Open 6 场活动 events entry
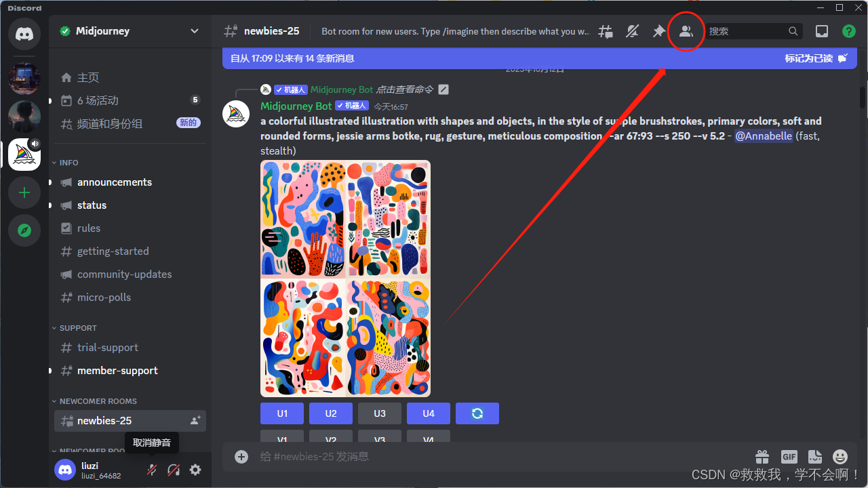Viewport: 868px width, 488px height. pos(130,100)
